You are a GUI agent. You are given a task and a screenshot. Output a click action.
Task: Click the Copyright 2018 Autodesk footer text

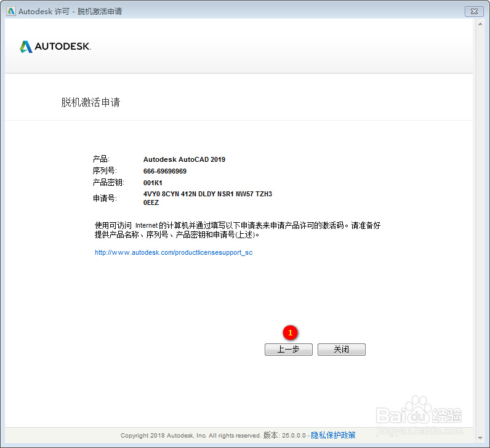pyautogui.click(x=191, y=436)
